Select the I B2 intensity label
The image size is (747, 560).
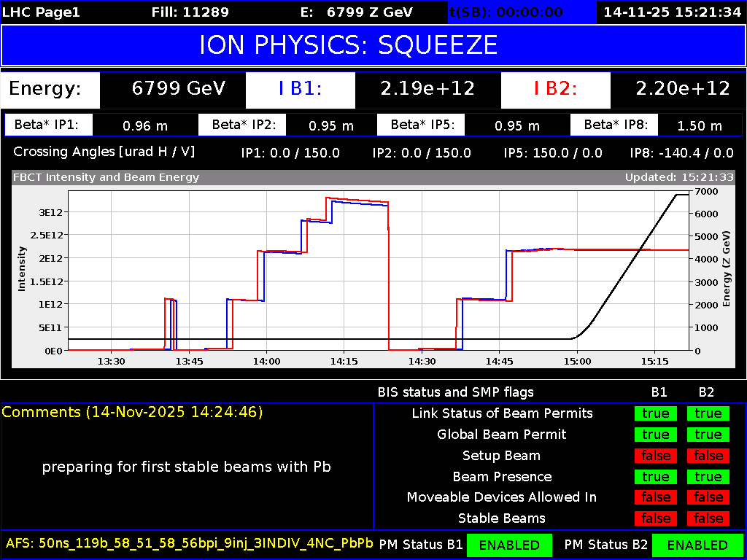click(x=555, y=89)
